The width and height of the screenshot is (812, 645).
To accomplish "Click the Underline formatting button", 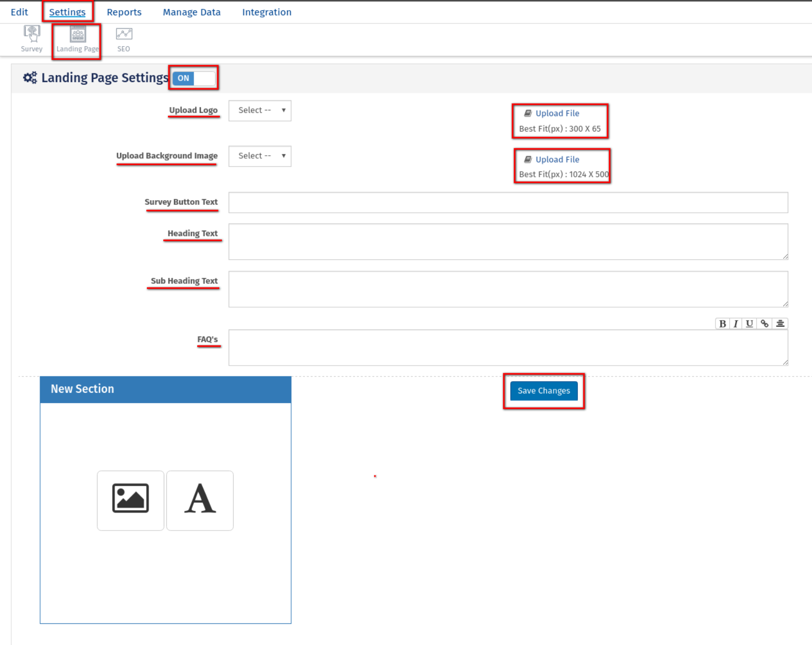I will [x=749, y=324].
